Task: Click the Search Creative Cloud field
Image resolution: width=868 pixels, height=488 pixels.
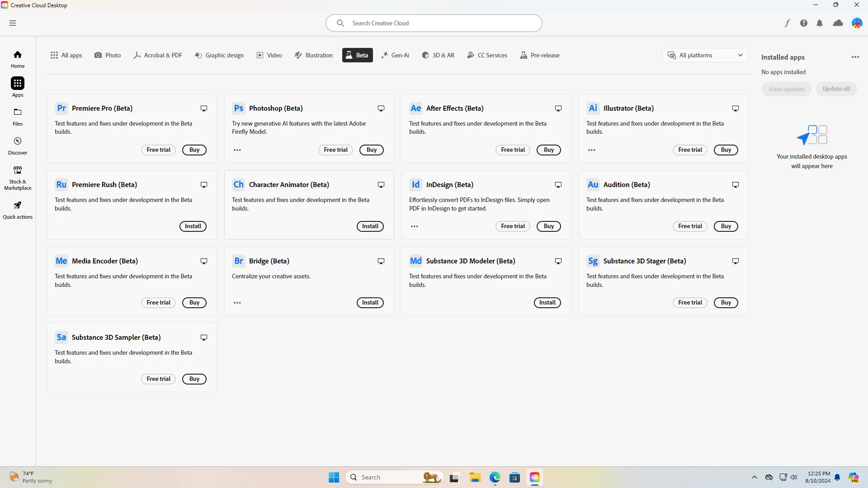Action: pyautogui.click(x=434, y=23)
